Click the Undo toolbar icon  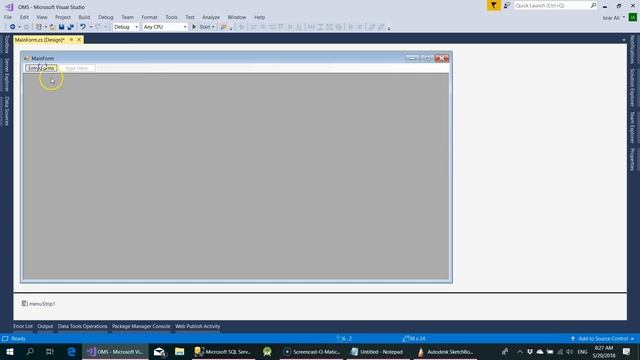[83, 27]
